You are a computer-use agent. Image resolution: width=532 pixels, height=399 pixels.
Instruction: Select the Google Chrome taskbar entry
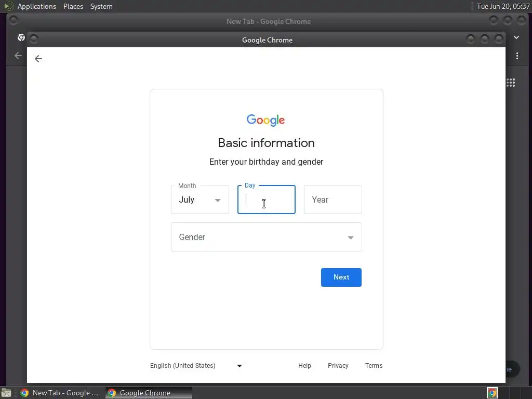pyautogui.click(x=149, y=393)
